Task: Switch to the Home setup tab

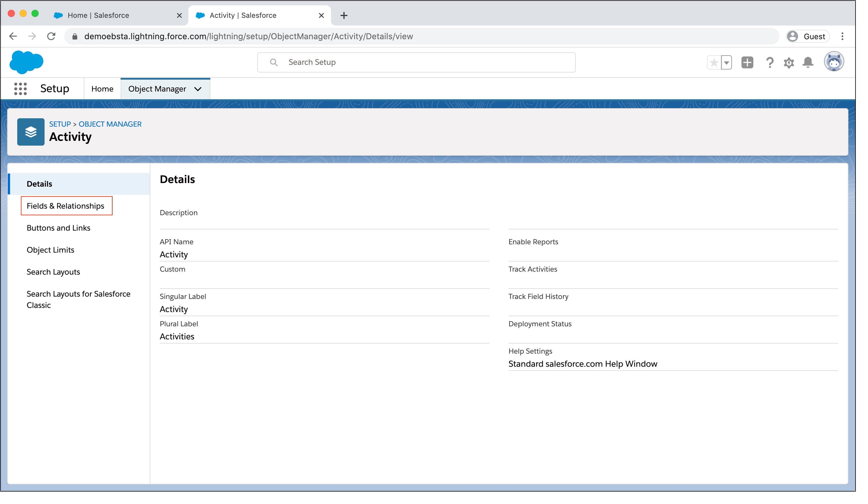Action: click(x=102, y=89)
